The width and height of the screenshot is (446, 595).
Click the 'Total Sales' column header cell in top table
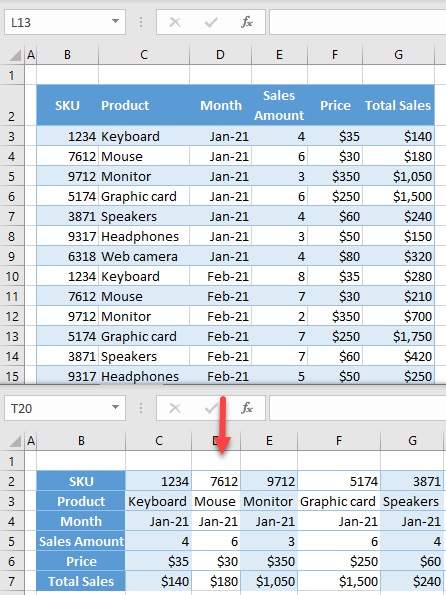(398, 105)
